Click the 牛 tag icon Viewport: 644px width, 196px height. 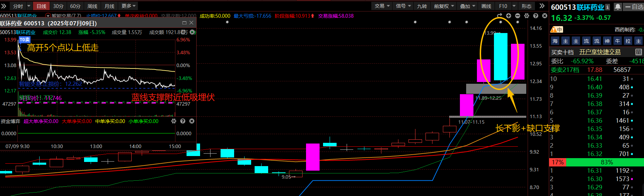pyautogui.click(x=618, y=41)
